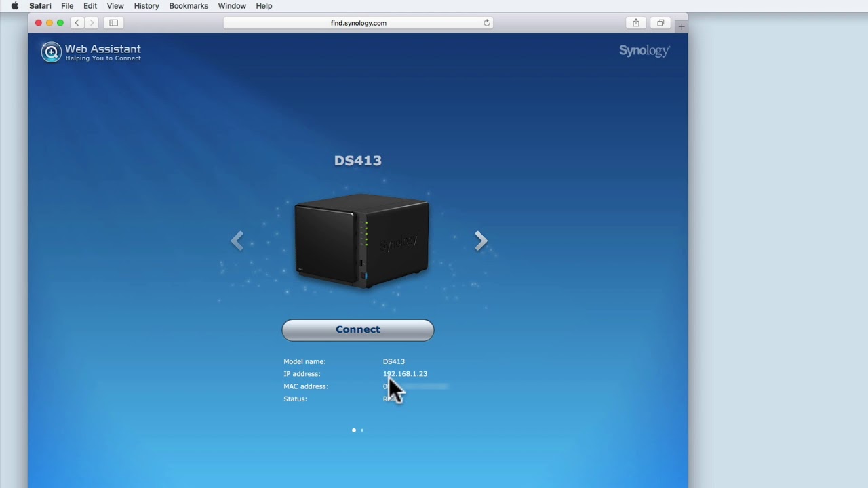Reload the page with the refresh icon
868x488 pixels.
[486, 23]
